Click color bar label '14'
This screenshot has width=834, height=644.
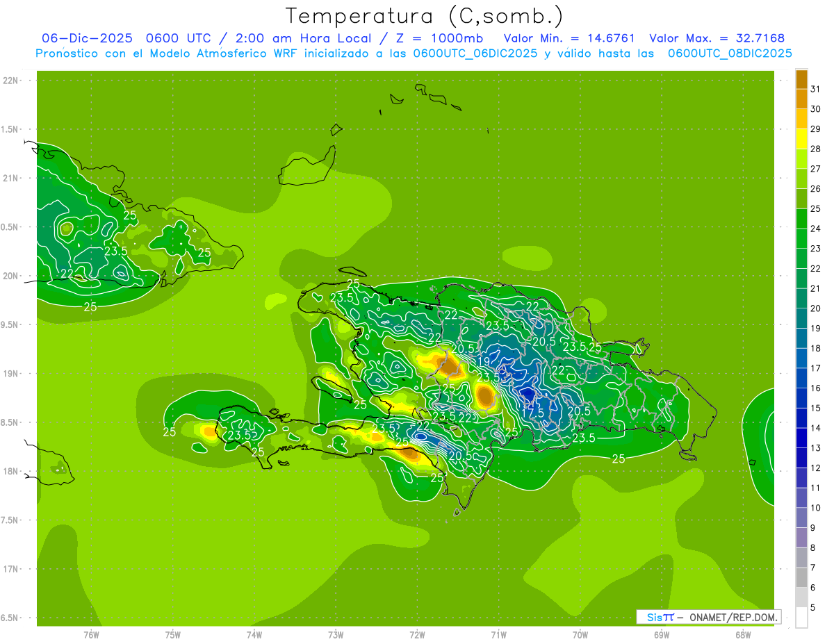point(815,428)
